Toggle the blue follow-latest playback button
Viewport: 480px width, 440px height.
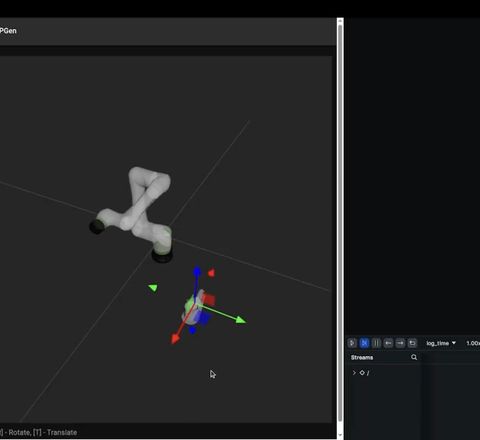[x=364, y=343]
